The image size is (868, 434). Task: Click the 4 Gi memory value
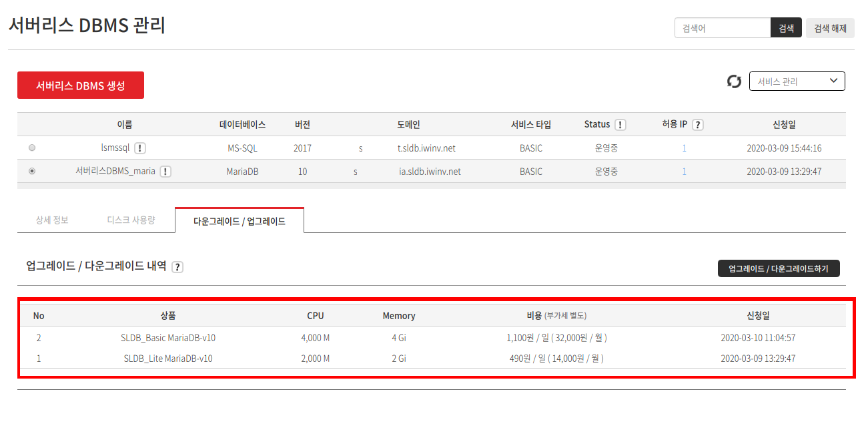pos(399,338)
